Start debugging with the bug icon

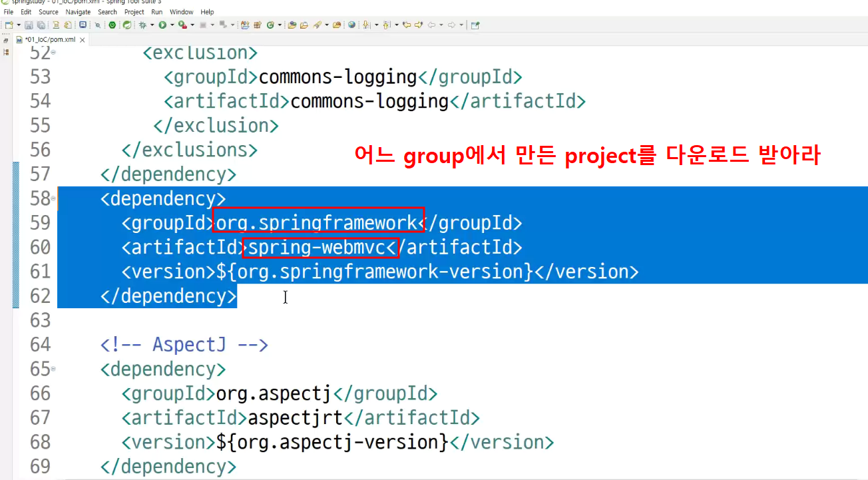coord(142,25)
